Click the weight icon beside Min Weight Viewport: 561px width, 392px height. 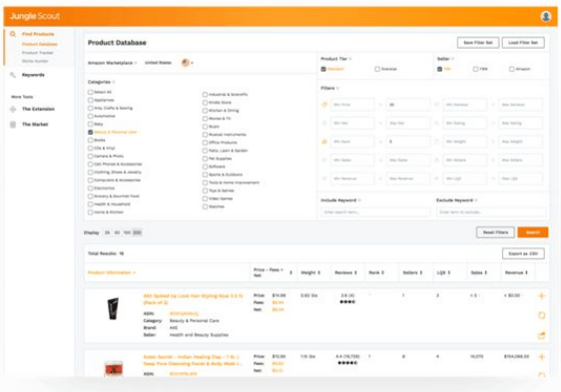[436, 142]
